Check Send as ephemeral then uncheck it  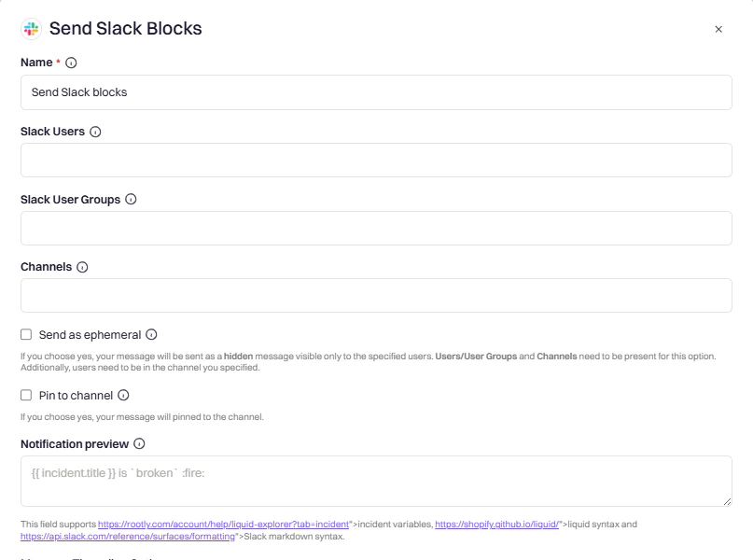tap(25, 334)
